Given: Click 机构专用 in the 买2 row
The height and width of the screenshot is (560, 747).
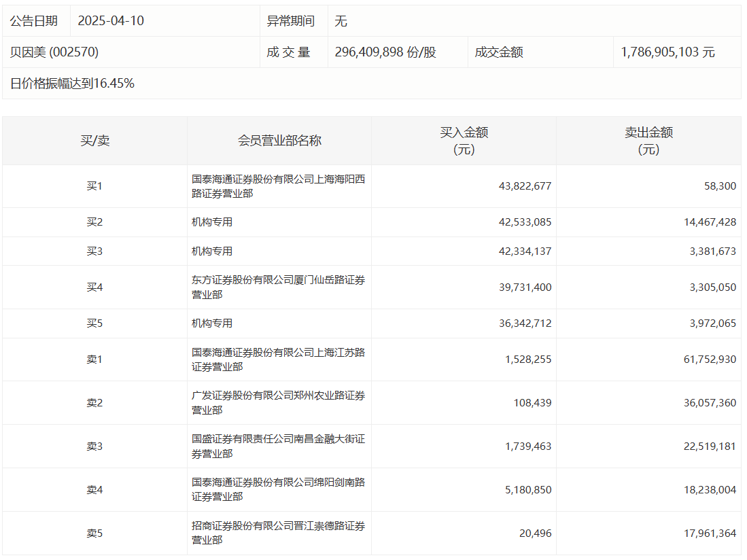Looking at the screenshot, I should pyautogui.click(x=212, y=222).
